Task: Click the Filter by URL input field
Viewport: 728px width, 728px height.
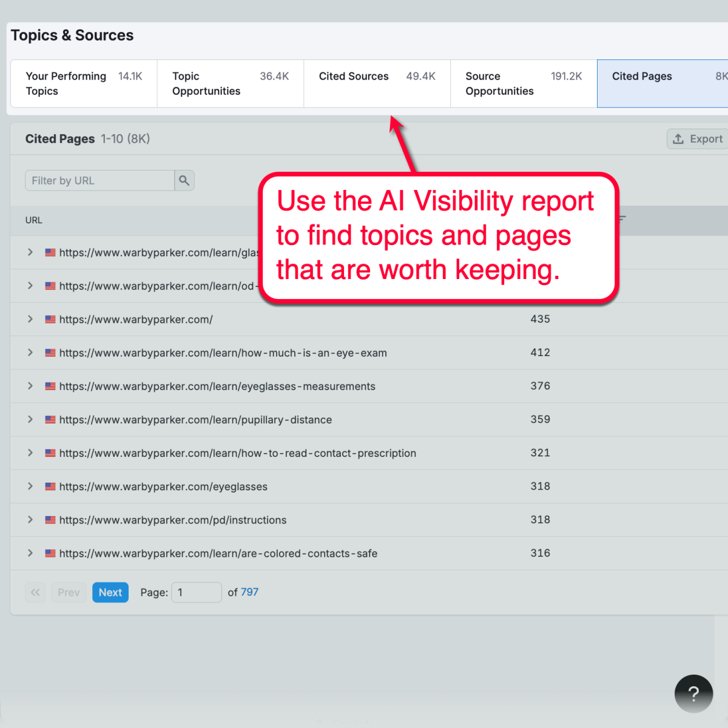Action: coord(99,180)
